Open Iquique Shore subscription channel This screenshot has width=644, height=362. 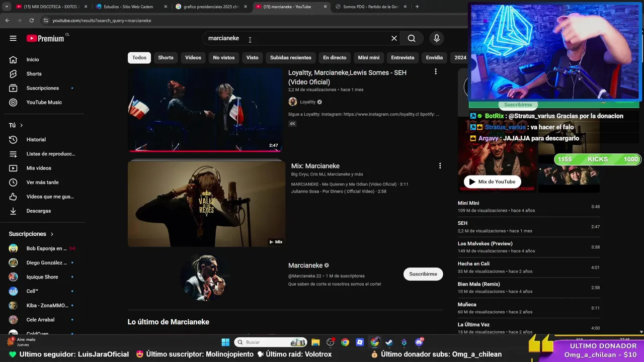coord(42,277)
